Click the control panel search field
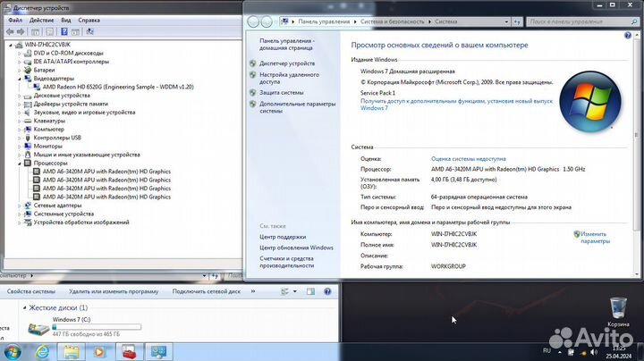The width and height of the screenshot is (644, 361). [582, 21]
